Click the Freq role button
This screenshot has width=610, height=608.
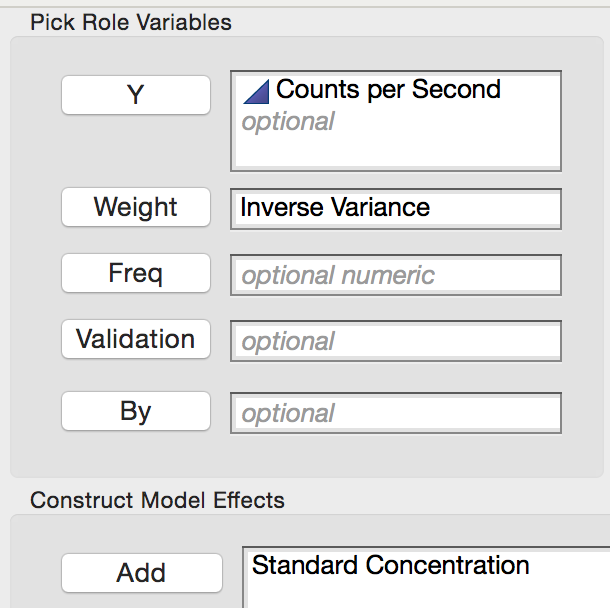136,273
